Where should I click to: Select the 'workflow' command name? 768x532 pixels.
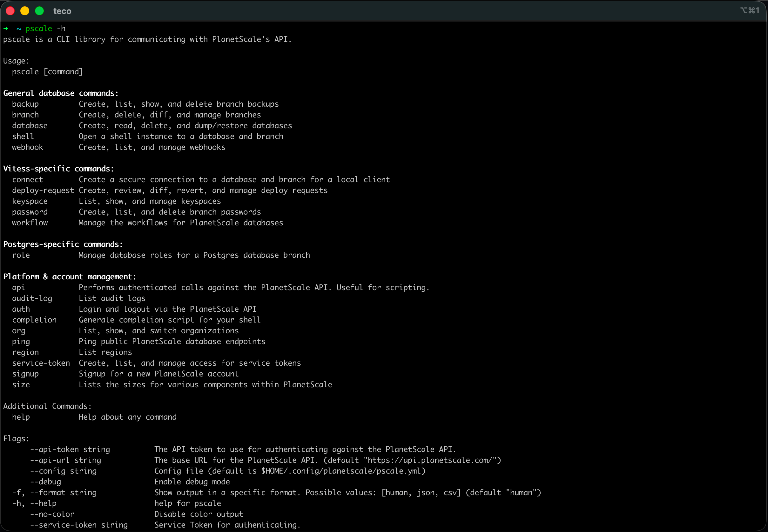(30, 223)
